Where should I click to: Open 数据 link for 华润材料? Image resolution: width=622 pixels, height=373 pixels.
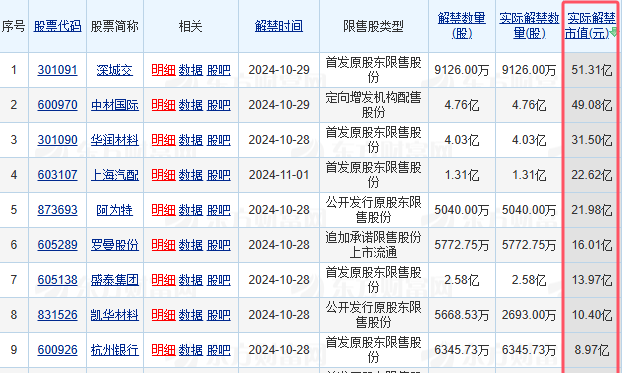coord(191,140)
